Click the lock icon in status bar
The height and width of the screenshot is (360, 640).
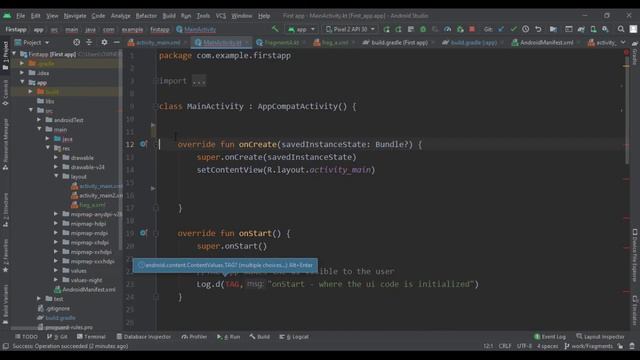click(x=620, y=346)
